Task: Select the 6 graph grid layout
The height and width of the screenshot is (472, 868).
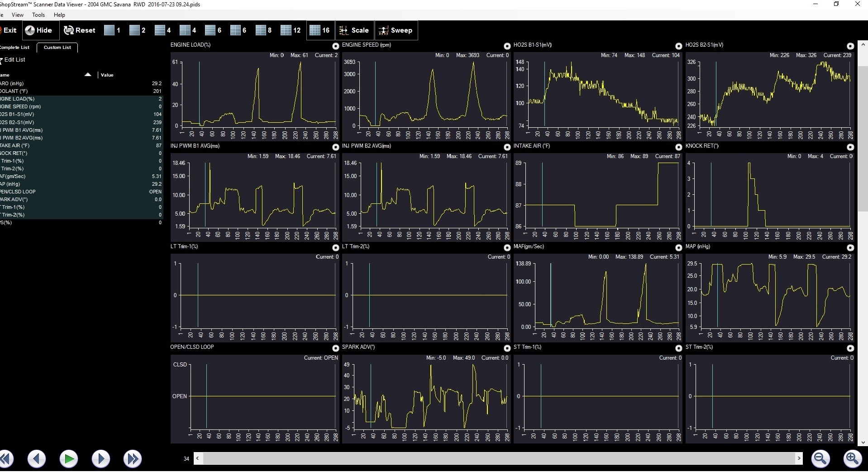Action: (238, 30)
